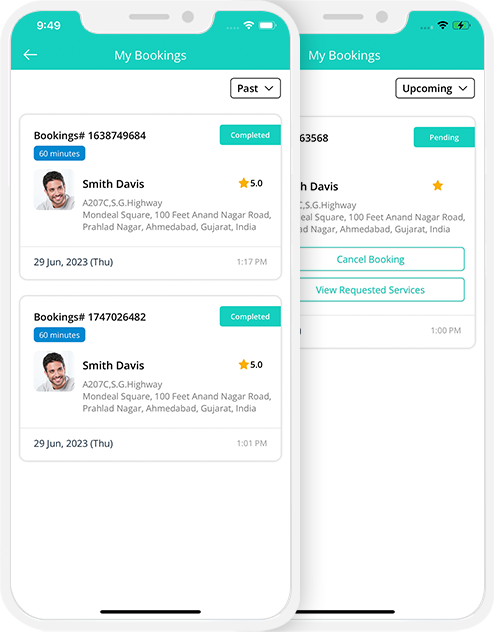
Task: Tap Wi-Fi icon in left phone status bar
Action: tap(249, 26)
